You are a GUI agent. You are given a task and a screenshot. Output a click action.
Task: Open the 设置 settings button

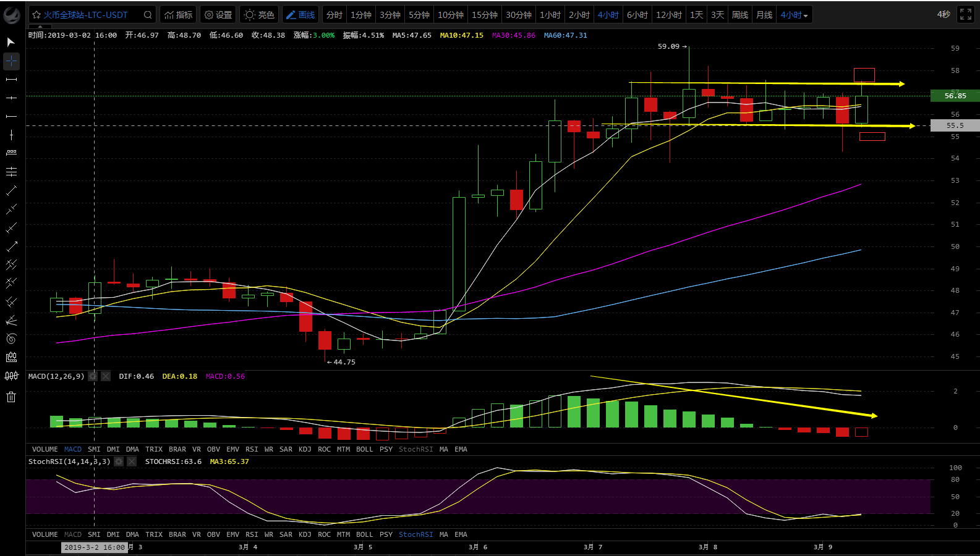[218, 15]
